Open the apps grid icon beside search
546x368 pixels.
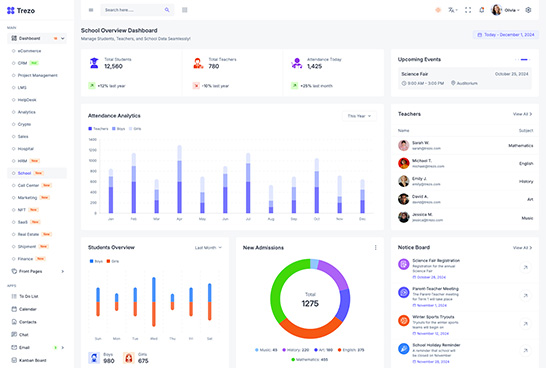185,10
